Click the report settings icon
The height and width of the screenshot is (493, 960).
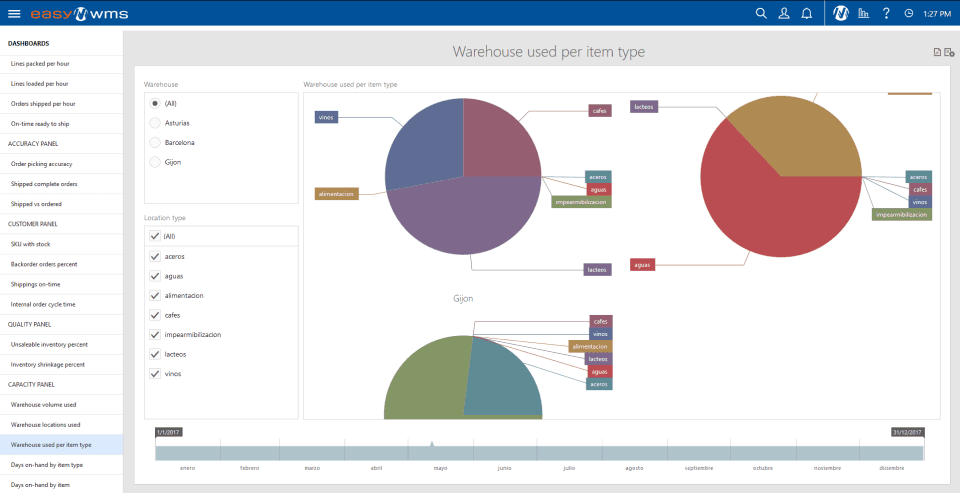pos(949,53)
